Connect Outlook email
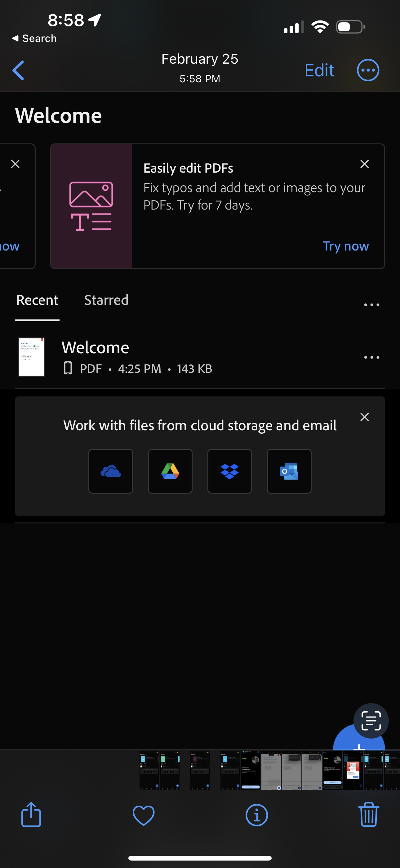This screenshot has height=868, width=400. (x=289, y=471)
